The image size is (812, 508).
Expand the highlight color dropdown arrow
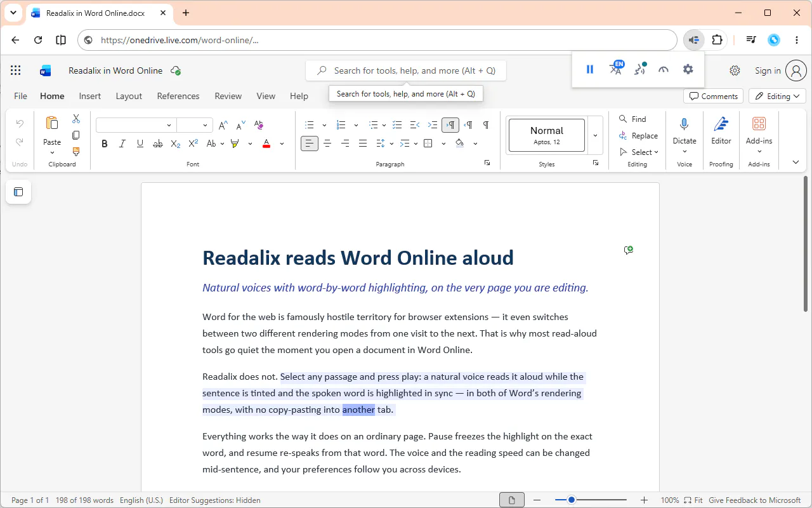click(250, 144)
